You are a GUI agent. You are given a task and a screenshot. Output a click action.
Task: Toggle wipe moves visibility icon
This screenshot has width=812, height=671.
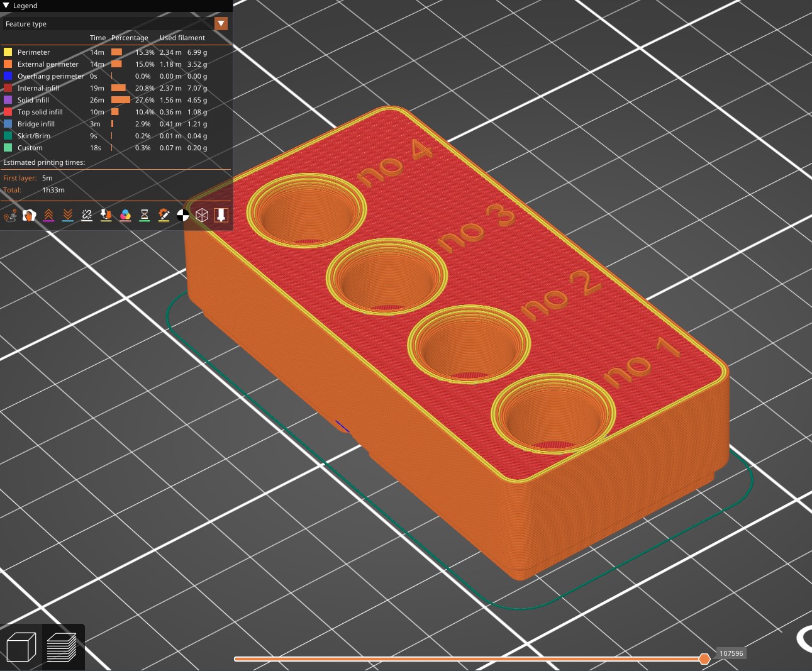click(x=29, y=216)
